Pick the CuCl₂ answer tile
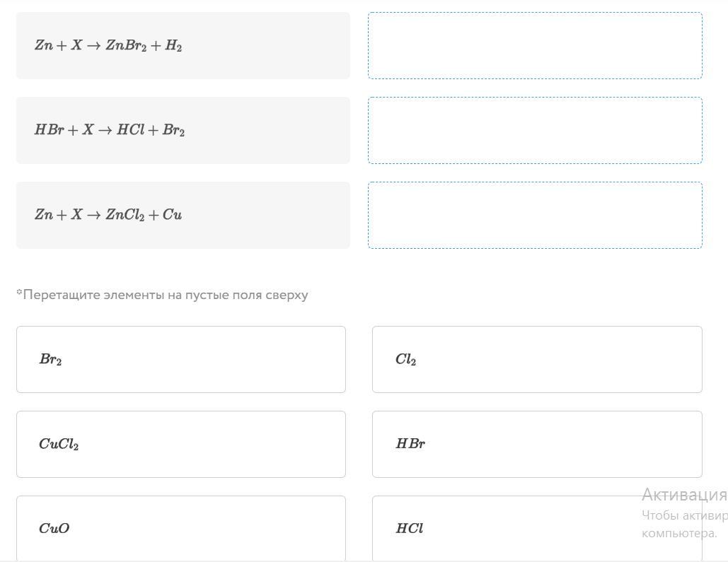The image size is (728, 562). point(180,444)
